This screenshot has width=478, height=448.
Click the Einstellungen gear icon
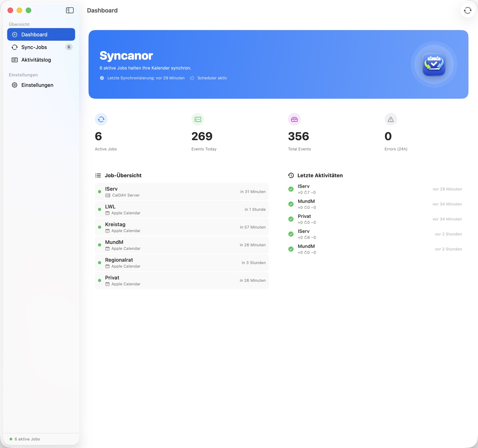click(14, 85)
